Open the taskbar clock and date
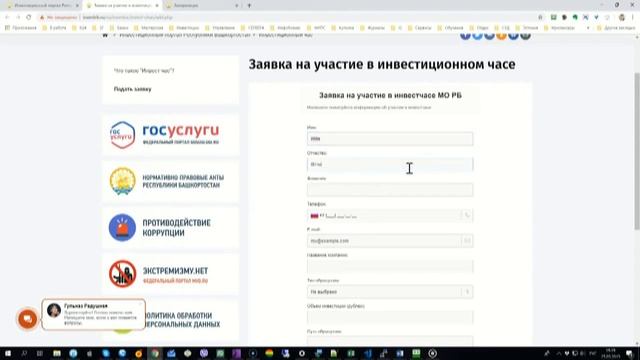Screen dimensions: 640x360 point(611,353)
